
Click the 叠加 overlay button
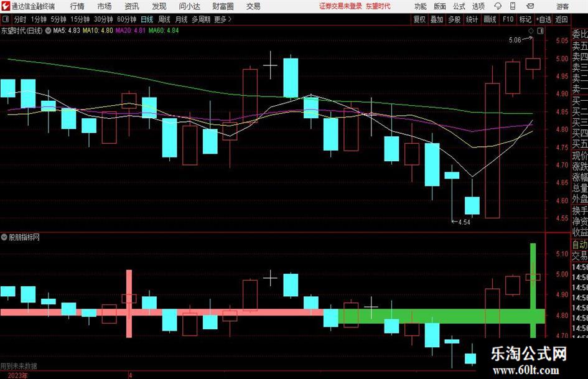pyautogui.click(x=437, y=19)
